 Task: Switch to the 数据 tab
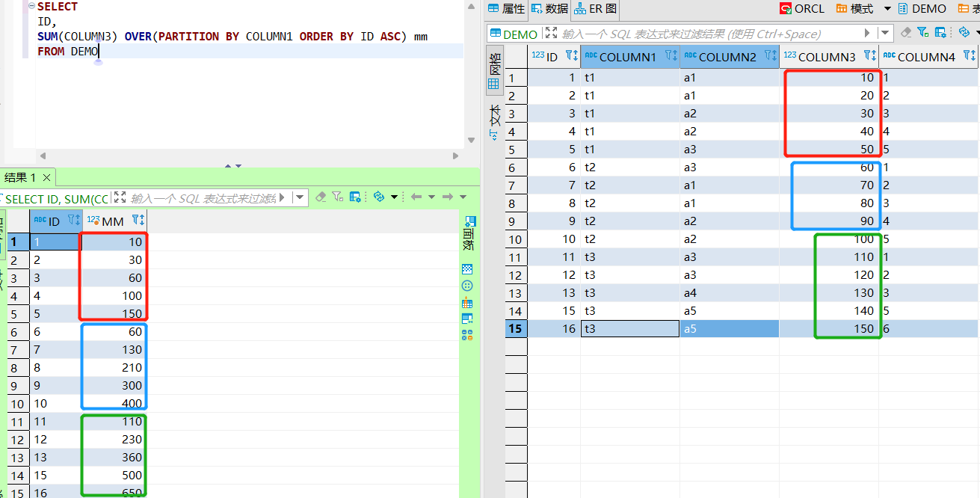549,9
